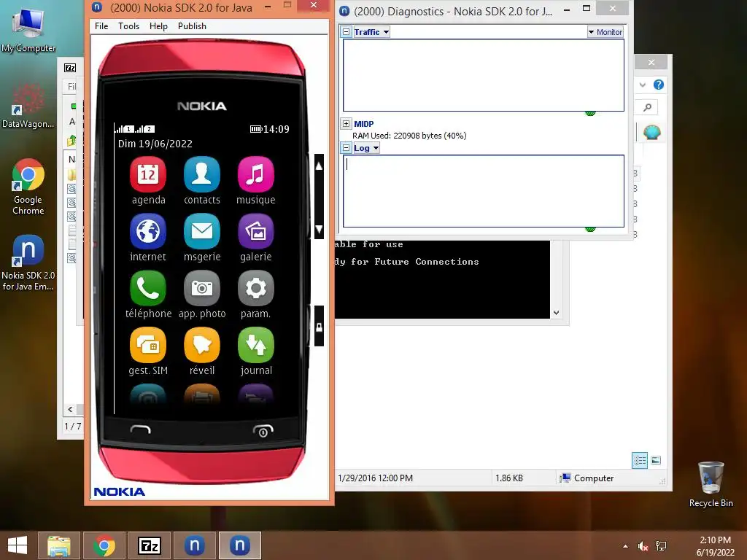
Task: Open the galerie app icon
Action: pyautogui.click(x=255, y=231)
